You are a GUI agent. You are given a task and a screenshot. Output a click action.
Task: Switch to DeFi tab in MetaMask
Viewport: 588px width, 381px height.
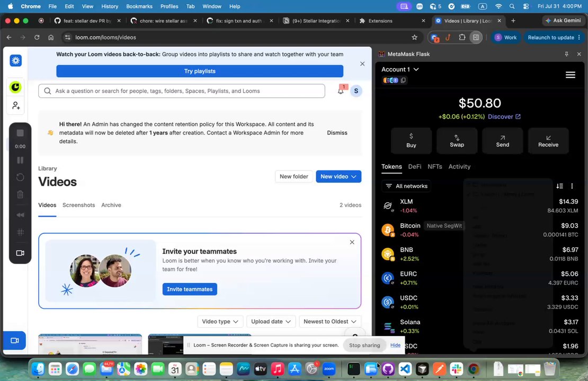(415, 167)
